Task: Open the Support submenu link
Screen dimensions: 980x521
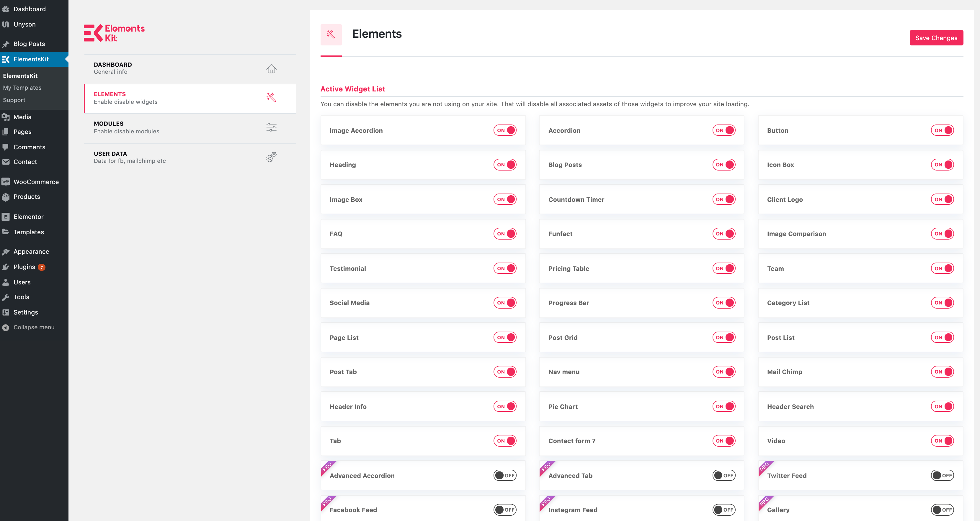Action: [x=14, y=100]
